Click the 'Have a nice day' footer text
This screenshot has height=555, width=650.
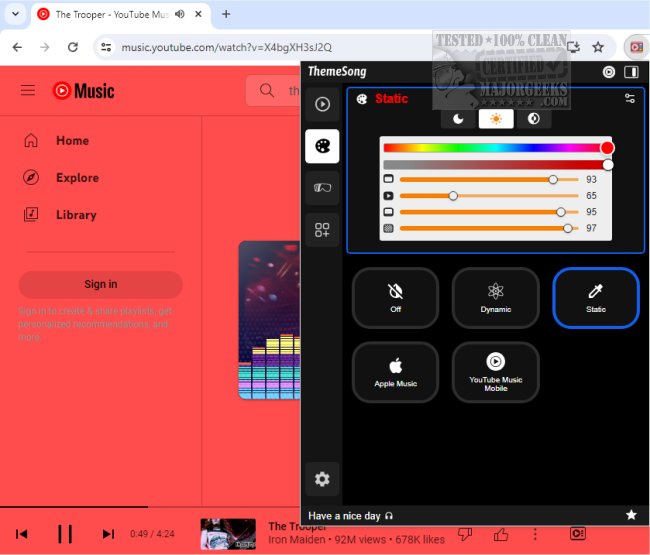pyautogui.click(x=344, y=516)
